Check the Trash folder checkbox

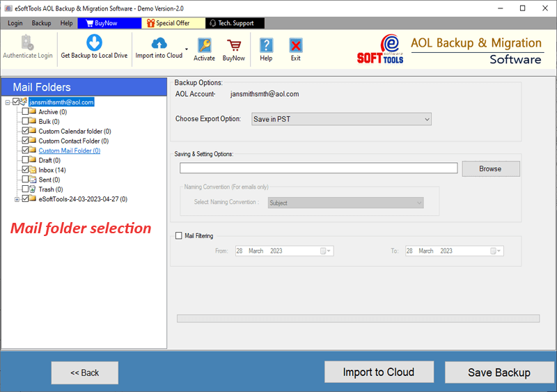point(25,189)
